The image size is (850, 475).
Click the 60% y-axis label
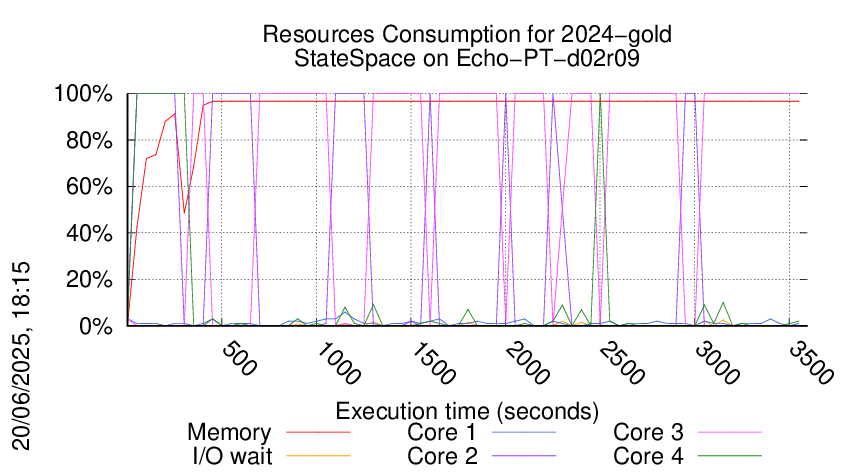(x=89, y=187)
